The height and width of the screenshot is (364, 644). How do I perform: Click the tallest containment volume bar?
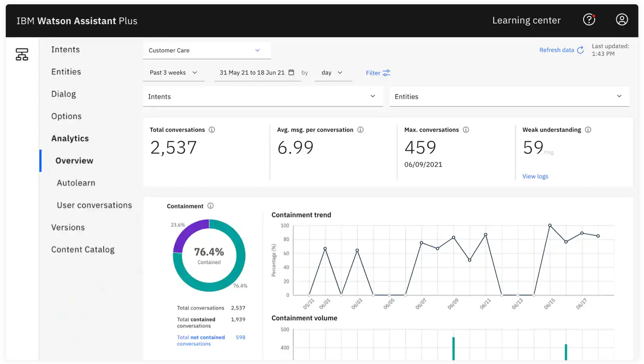[454, 348]
